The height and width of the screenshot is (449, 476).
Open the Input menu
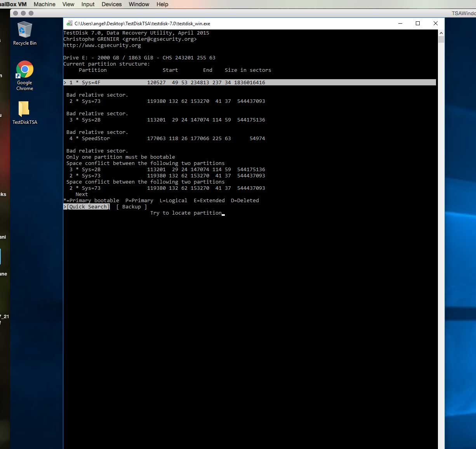pos(88,4)
